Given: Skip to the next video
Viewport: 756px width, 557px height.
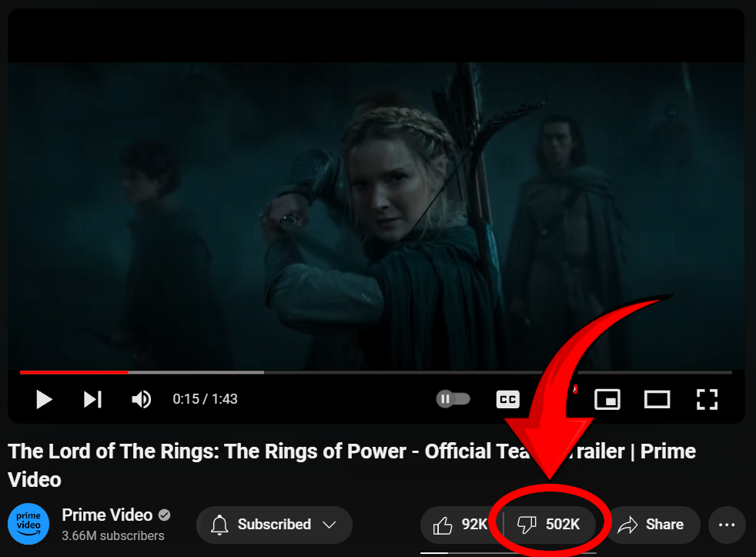Looking at the screenshot, I should 92,399.
